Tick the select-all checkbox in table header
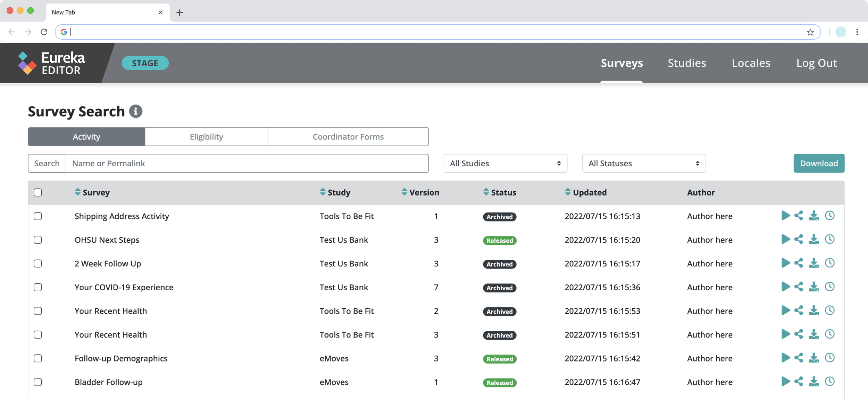 point(38,192)
